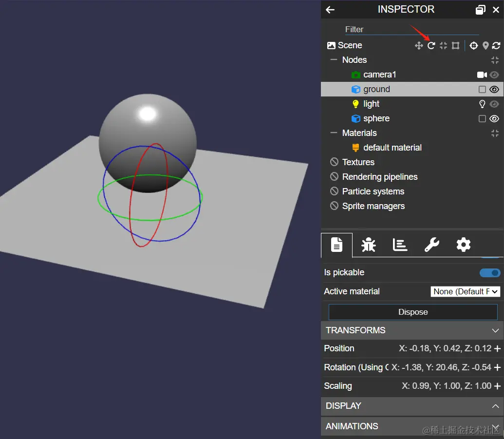Expand Rotation vector with plus icon
The height and width of the screenshot is (439, 504).
click(497, 367)
